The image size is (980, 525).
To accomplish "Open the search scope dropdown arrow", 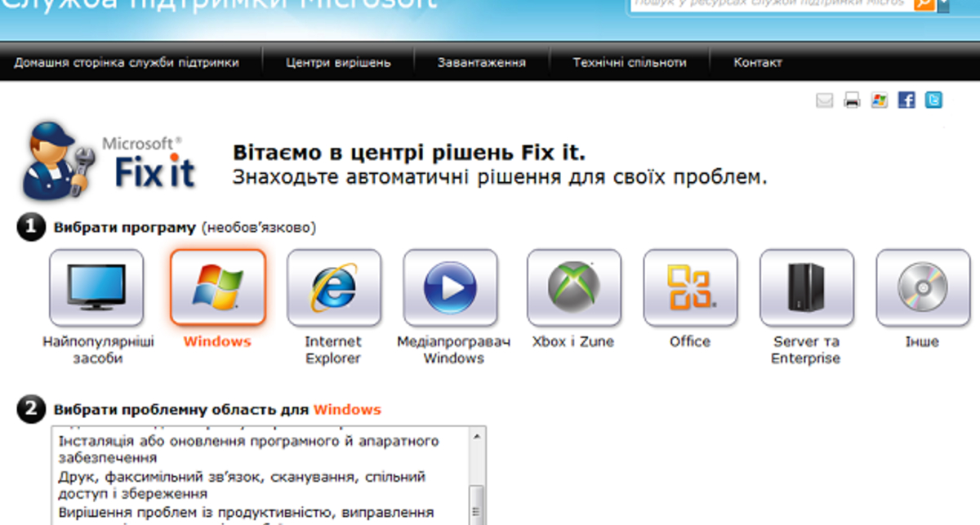I will 943,4.
